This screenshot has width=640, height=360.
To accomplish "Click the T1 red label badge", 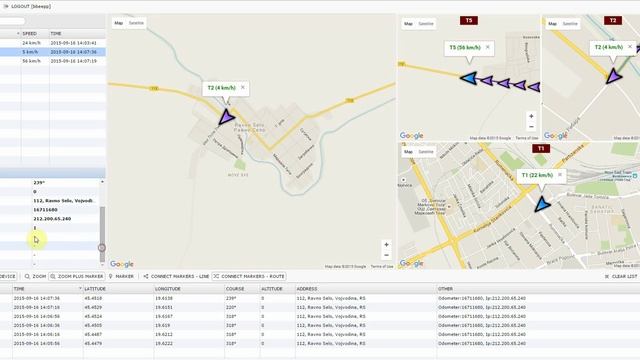I will 541,149.
